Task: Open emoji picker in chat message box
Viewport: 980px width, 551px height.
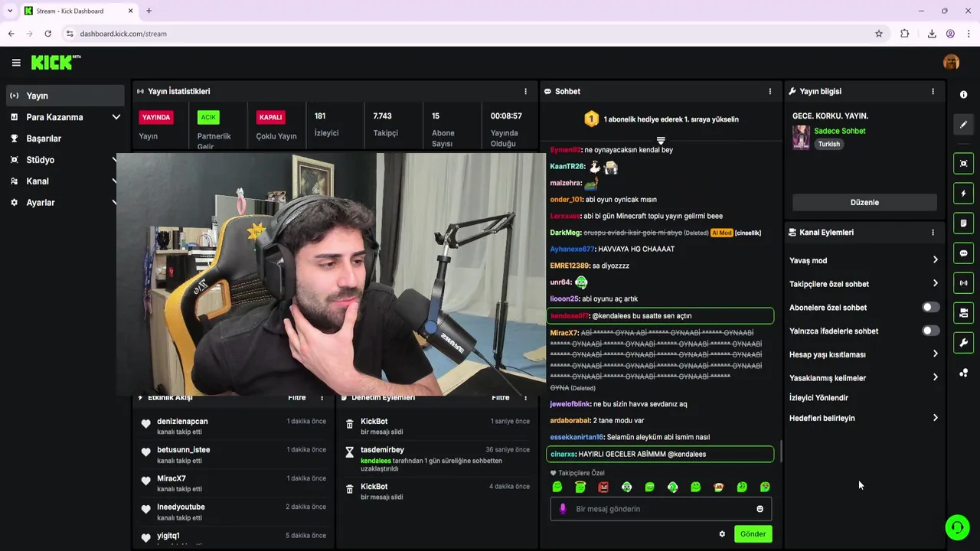Action: (x=759, y=509)
